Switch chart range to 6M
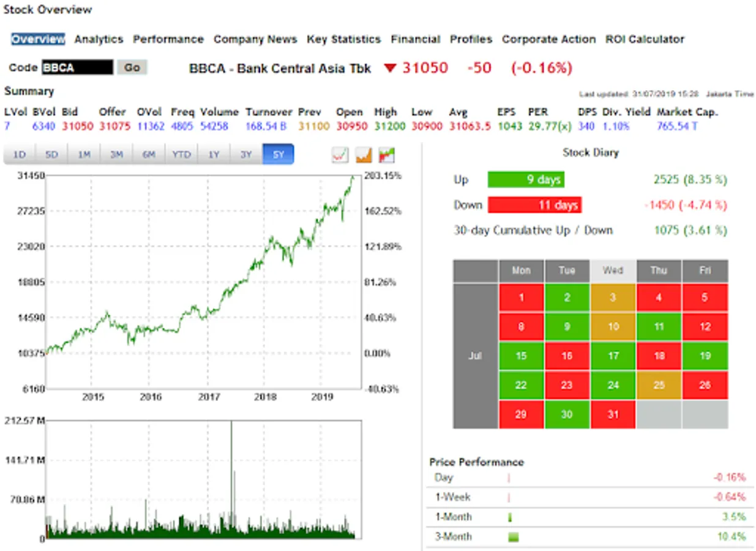The image size is (756, 551). click(x=149, y=155)
